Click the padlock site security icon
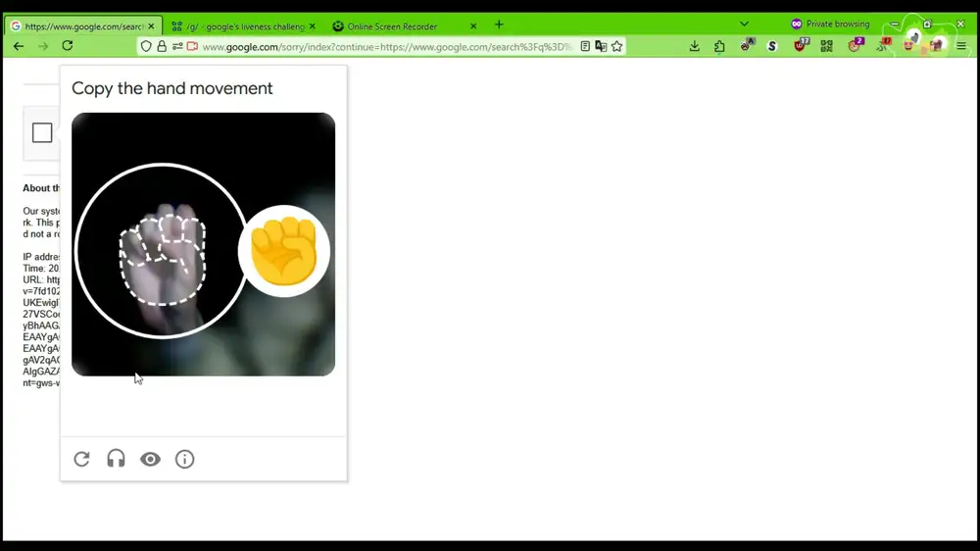The height and width of the screenshot is (551, 980). click(162, 46)
